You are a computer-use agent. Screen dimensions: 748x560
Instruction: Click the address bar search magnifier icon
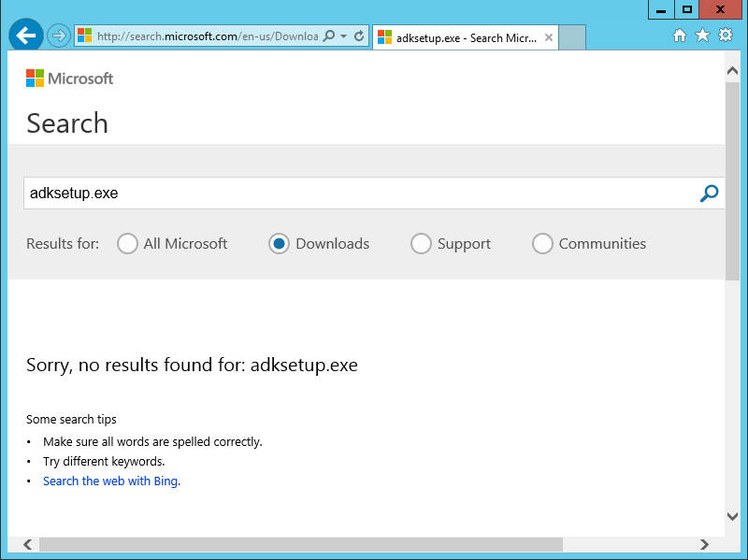click(329, 36)
